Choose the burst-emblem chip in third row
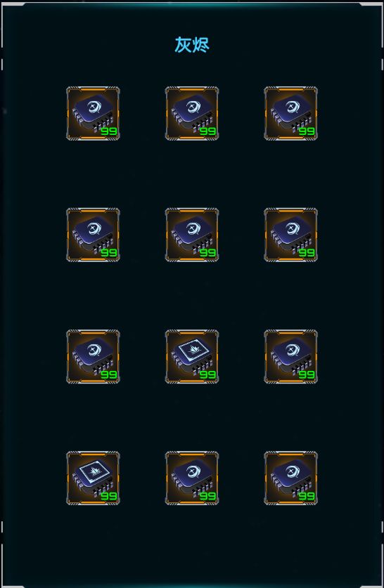Viewport: 384px width, 588px height. click(x=192, y=357)
